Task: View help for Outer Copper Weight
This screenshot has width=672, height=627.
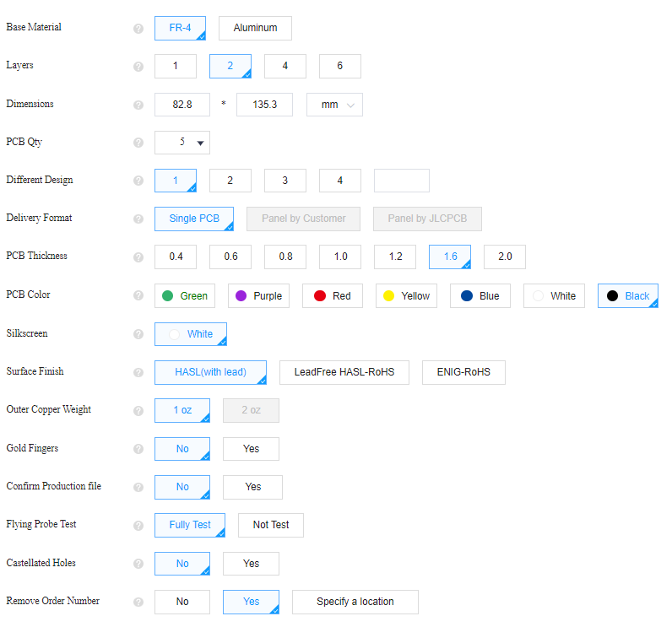Action: (138, 411)
